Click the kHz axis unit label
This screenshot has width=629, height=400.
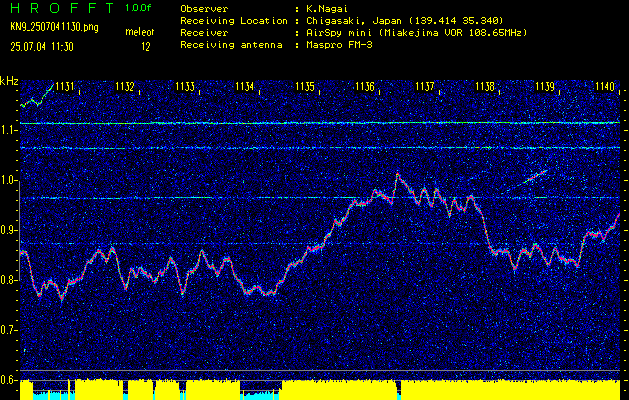click(x=9, y=81)
